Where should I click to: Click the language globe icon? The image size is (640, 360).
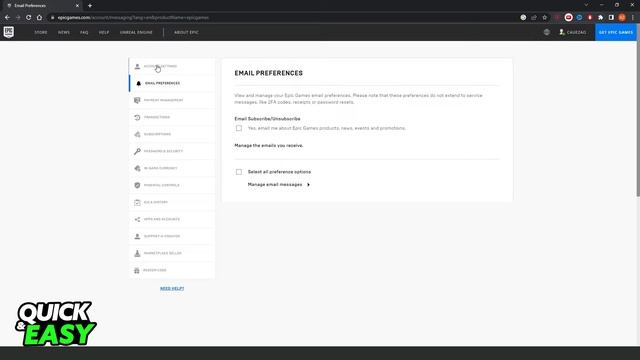pos(547,32)
